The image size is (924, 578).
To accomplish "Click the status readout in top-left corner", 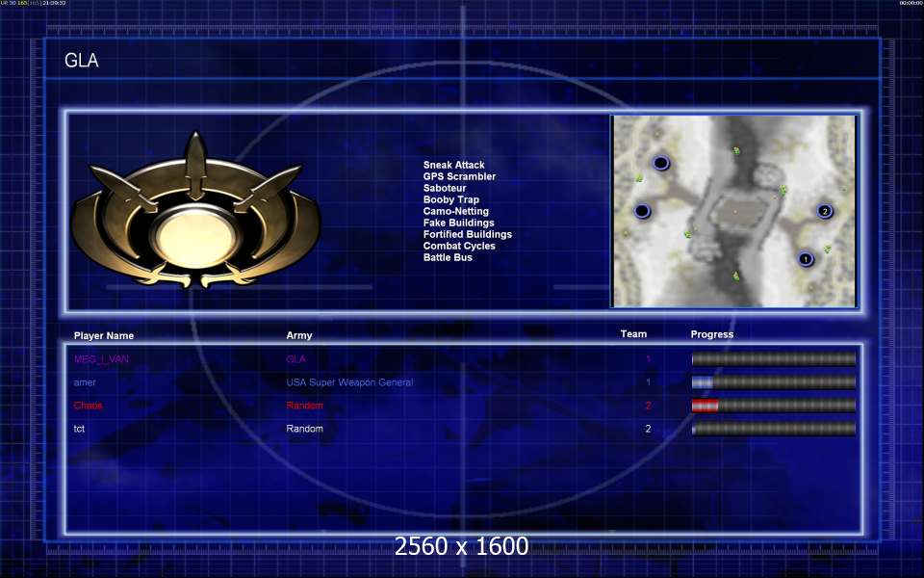I will click(34, 3).
